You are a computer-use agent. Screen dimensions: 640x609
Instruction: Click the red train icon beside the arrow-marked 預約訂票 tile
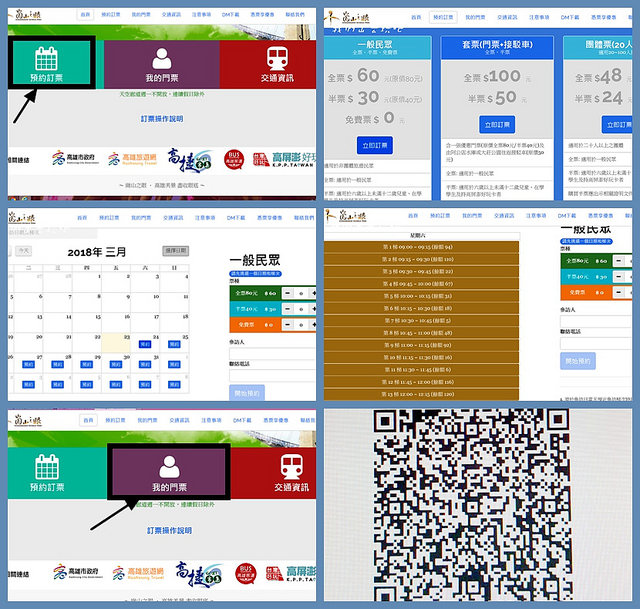pos(279,57)
